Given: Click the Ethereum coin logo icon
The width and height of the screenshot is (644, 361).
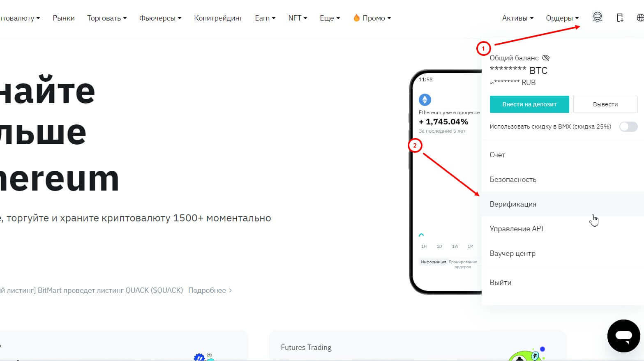Looking at the screenshot, I should click(425, 99).
